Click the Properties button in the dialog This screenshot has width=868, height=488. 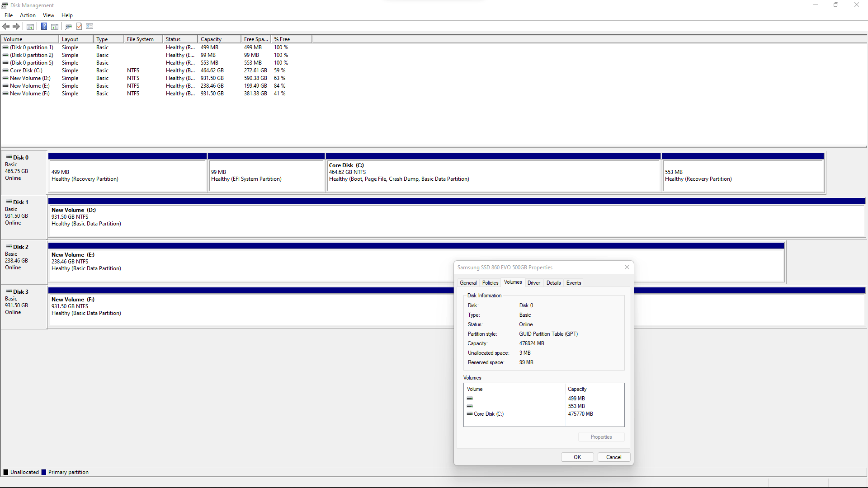601,437
